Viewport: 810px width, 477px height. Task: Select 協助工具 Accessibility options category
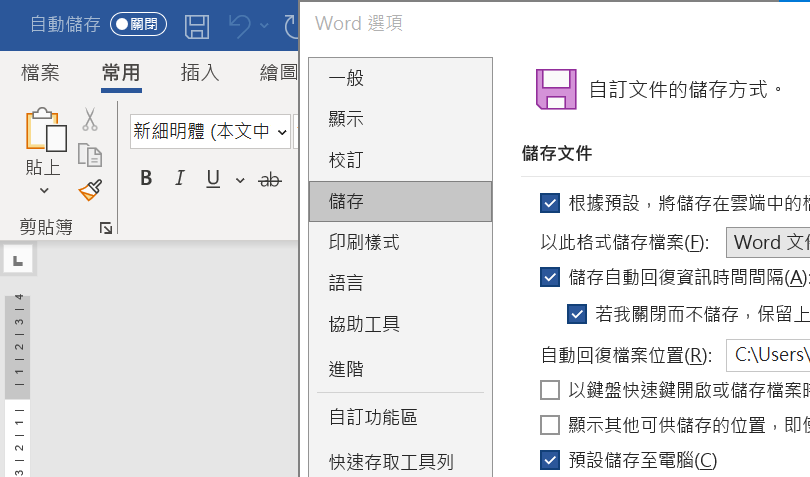pos(400,325)
